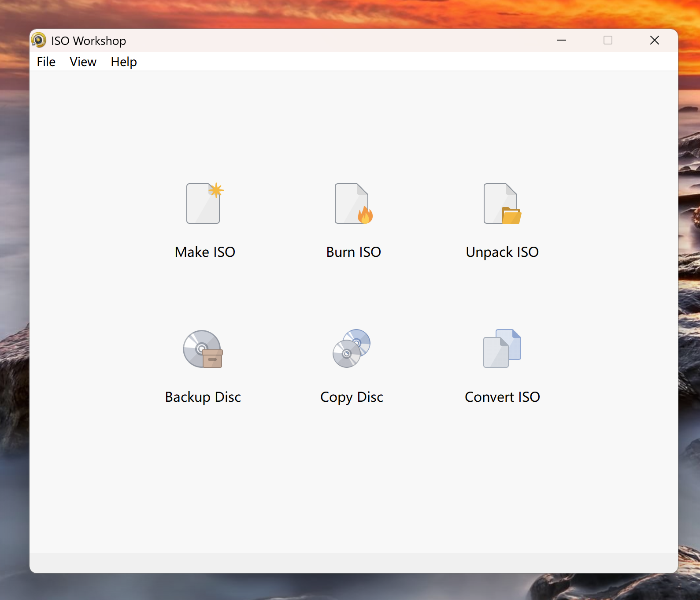Click the Unpack ISO label
The width and height of the screenshot is (700, 600).
click(x=502, y=252)
